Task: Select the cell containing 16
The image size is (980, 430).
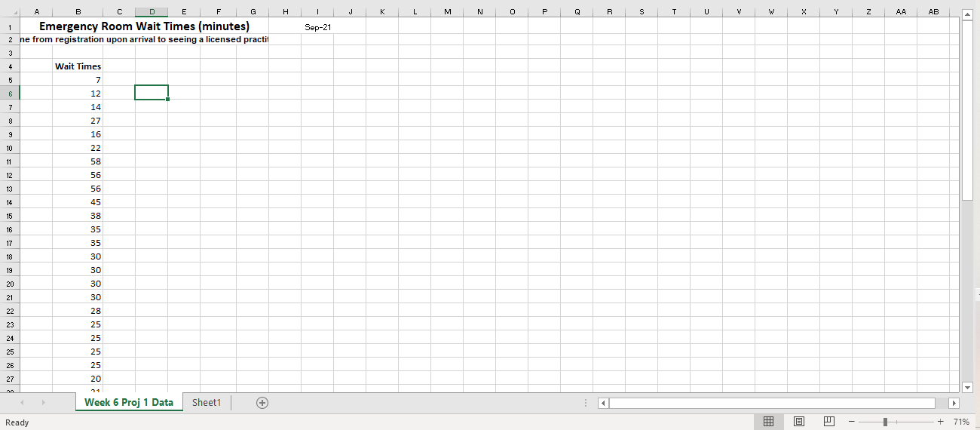Action: pyautogui.click(x=78, y=134)
